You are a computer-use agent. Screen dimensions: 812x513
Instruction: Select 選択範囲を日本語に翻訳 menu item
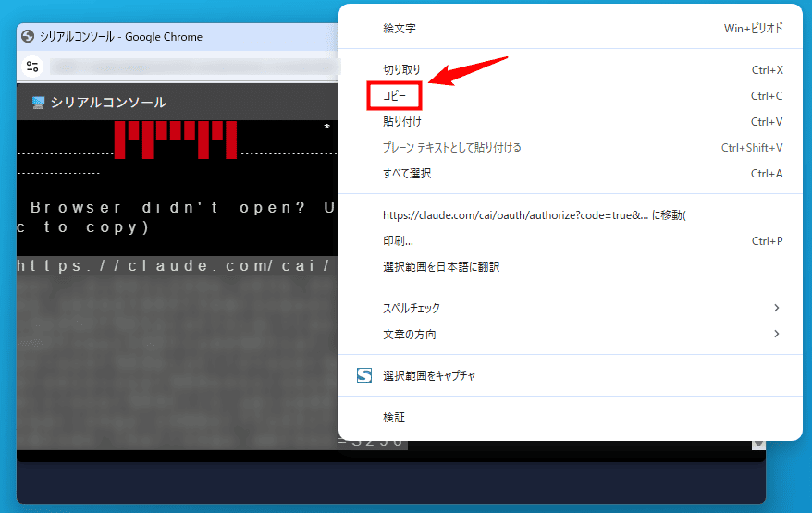coord(571,266)
